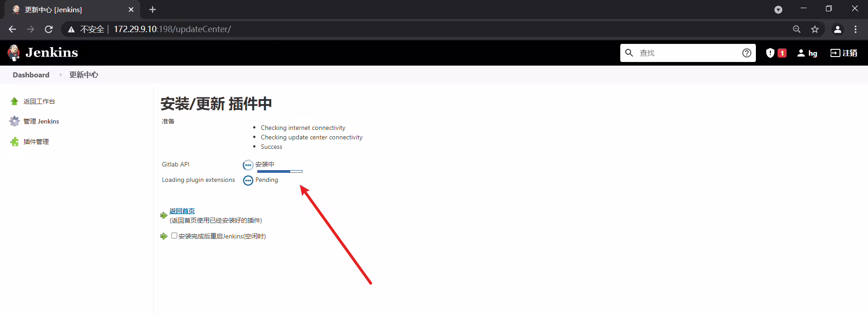Image resolution: width=868 pixels, height=314 pixels.
Task: Open 插件管理 via the puzzle piece icon
Action: pyautogui.click(x=14, y=142)
